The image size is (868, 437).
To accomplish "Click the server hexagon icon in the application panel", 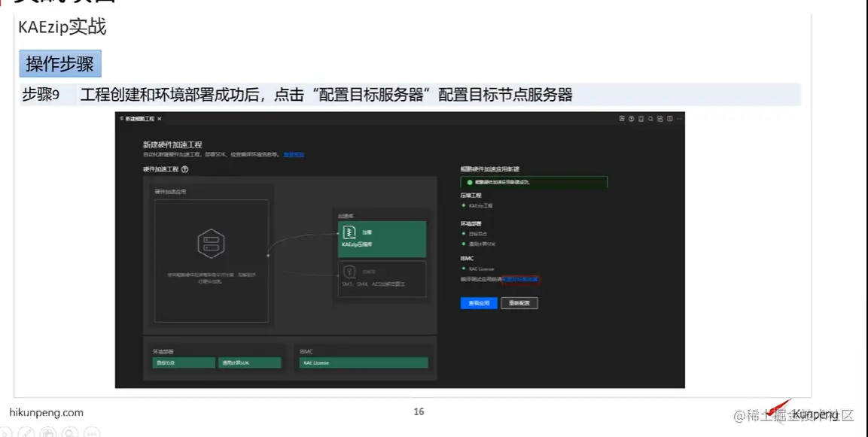I will pos(211,244).
